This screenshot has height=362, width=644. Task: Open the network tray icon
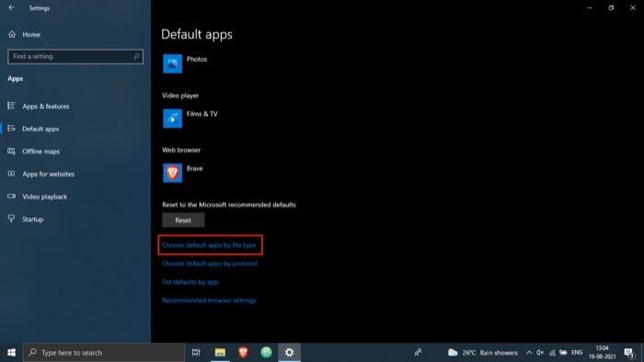tap(552, 353)
